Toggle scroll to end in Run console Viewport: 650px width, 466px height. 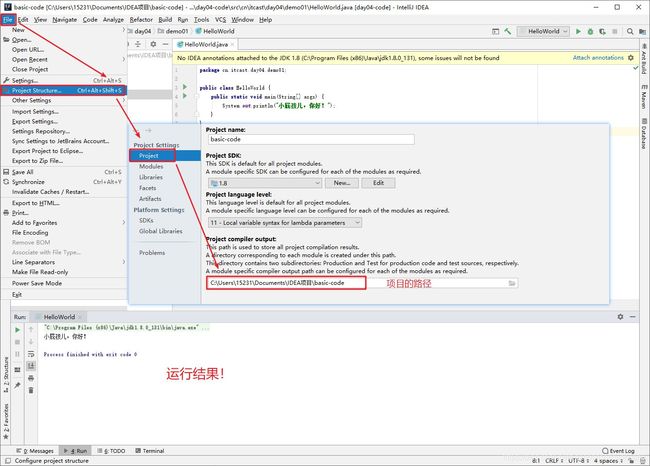pos(31,366)
